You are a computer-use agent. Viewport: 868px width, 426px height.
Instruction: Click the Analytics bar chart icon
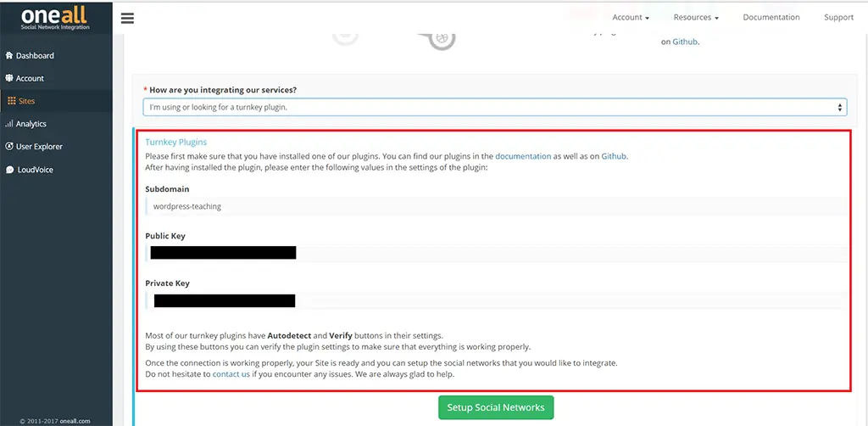[8, 124]
